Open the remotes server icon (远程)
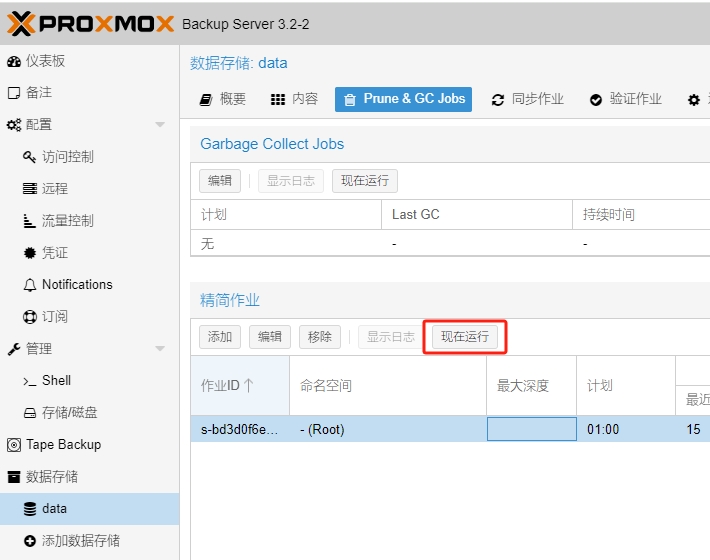 (x=30, y=189)
